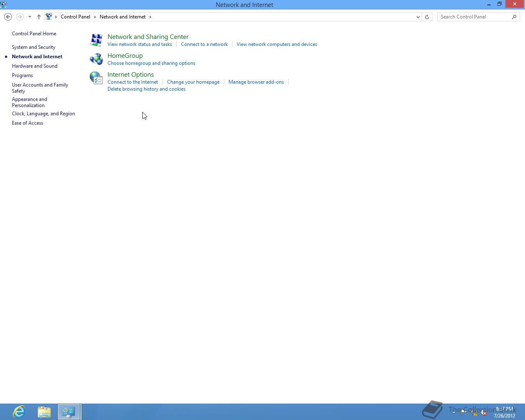Open Ease of Access category
Viewport: 525px width, 420px height.
coord(27,123)
